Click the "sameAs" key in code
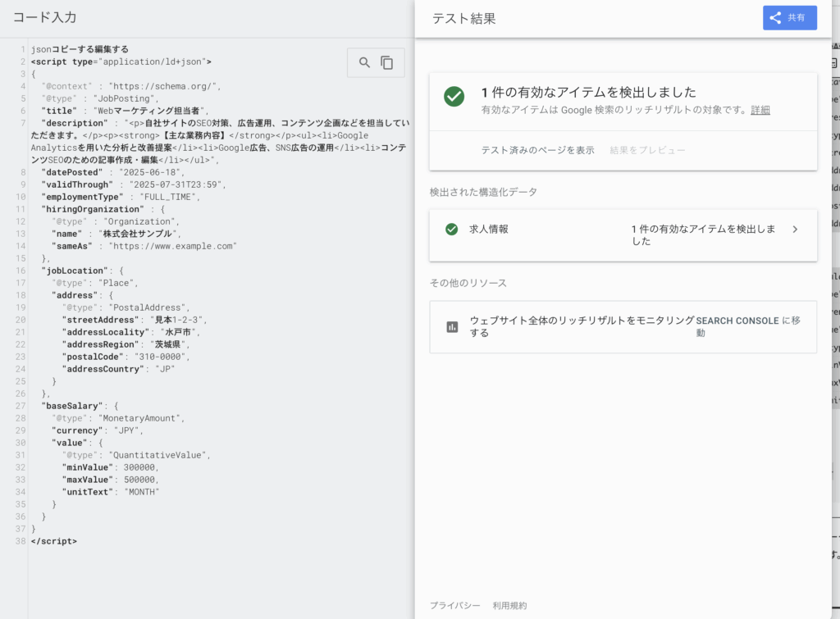The image size is (840, 619). pos(72,246)
